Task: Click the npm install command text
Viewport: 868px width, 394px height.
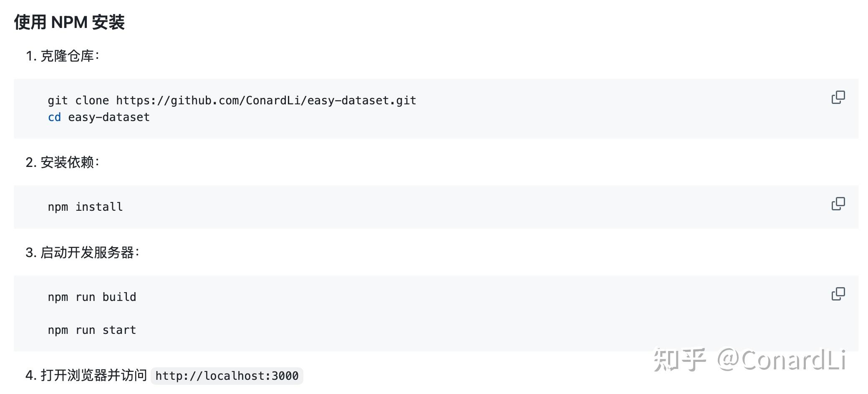Action: click(85, 207)
